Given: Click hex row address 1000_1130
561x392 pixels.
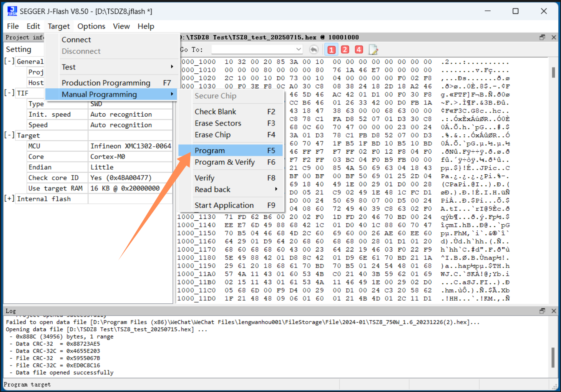Looking at the screenshot, I should coord(196,217).
